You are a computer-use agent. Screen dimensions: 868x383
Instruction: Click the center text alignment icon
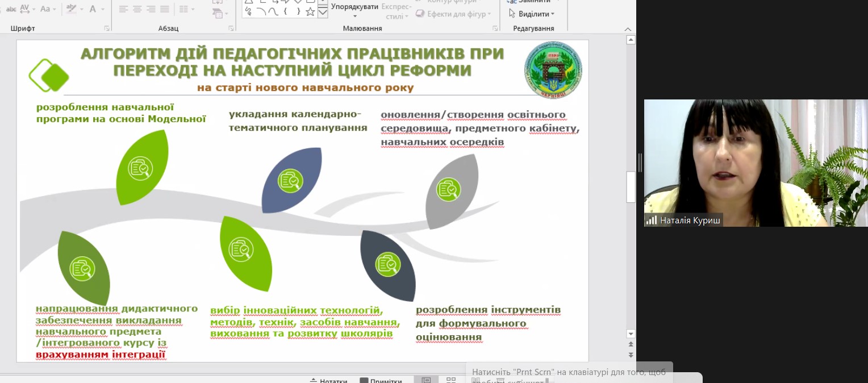tap(137, 9)
